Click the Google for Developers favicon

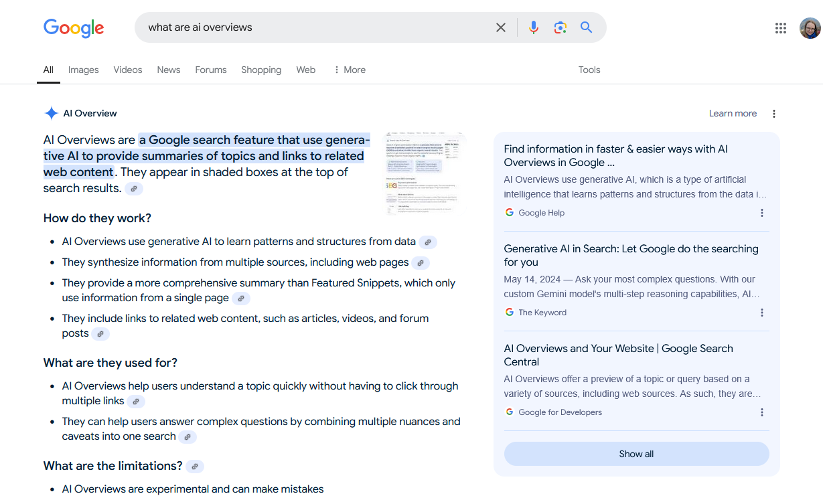pos(509,412)
